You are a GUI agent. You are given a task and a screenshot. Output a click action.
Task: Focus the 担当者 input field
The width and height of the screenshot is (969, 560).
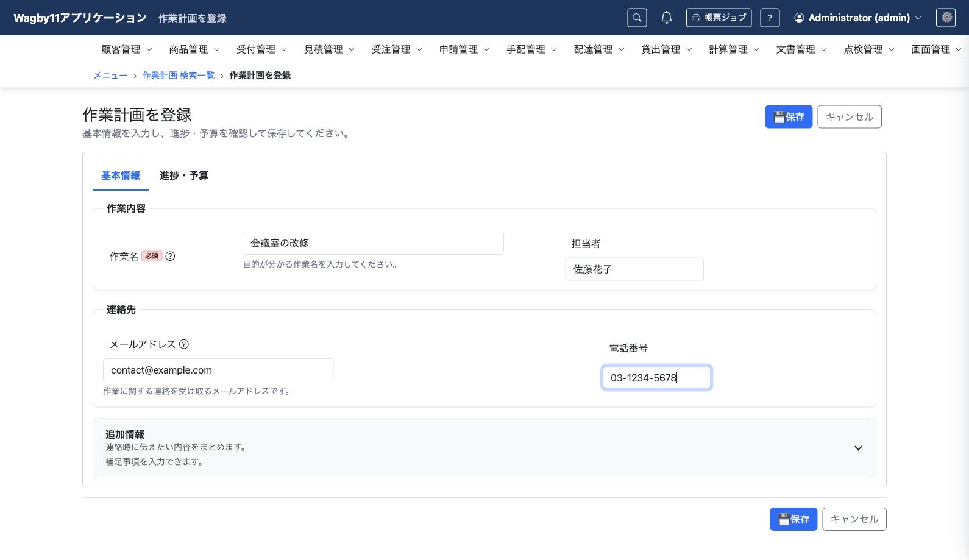point(634,269)
